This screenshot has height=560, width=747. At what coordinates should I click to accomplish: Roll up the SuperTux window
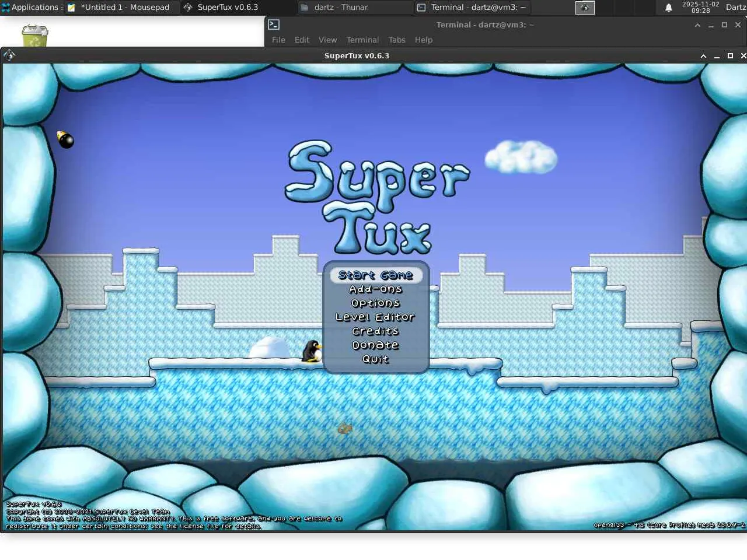click(703, 56)
